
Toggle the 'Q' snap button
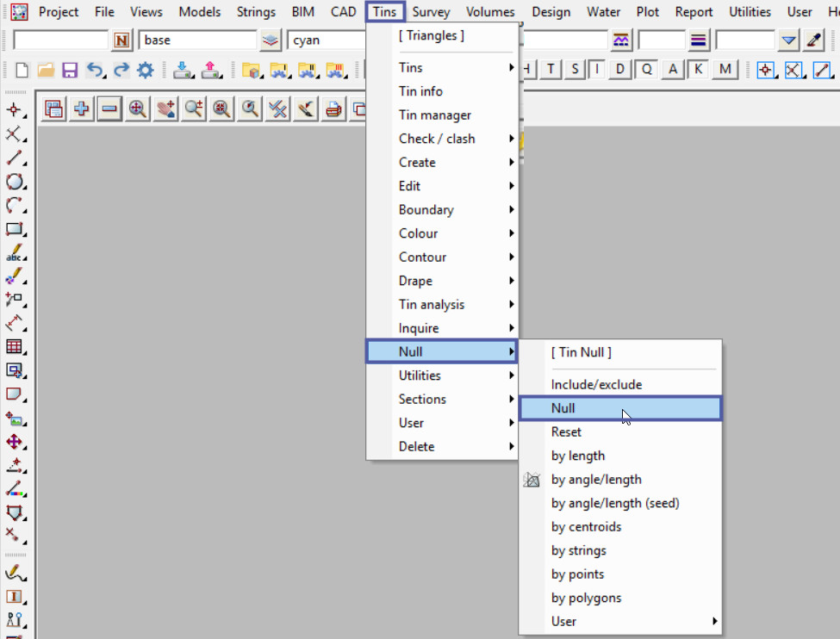[x=646, y=70]
